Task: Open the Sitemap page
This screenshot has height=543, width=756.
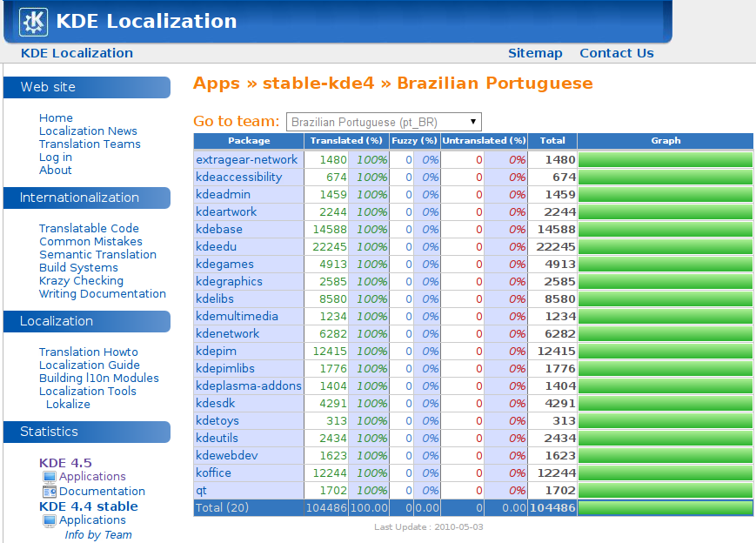Action: click(x=535, y=53)
